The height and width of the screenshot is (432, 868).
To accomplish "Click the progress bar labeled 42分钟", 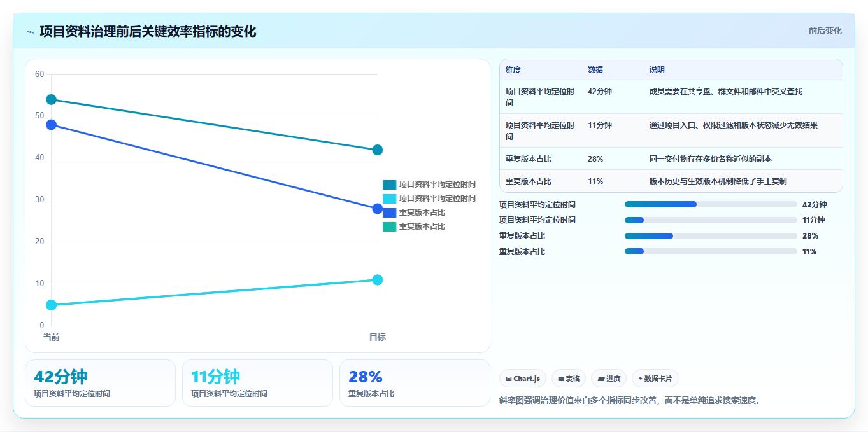I will pyautogui.click(x=711, y=204).
